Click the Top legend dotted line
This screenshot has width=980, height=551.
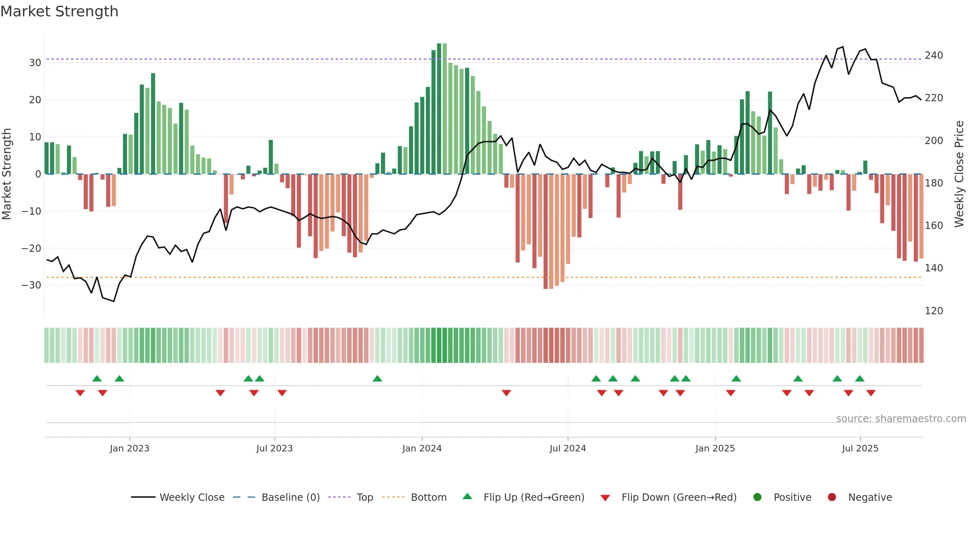(339, 497)
